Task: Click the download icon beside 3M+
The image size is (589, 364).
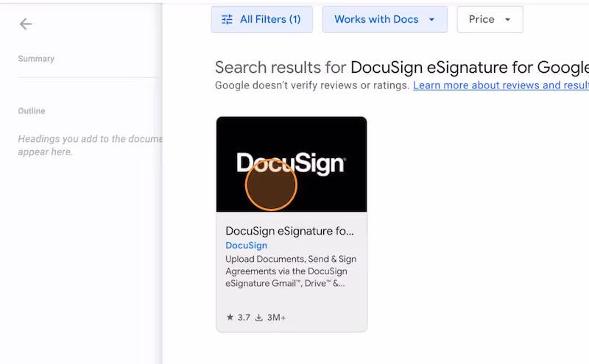Action: tap(259, 318)
